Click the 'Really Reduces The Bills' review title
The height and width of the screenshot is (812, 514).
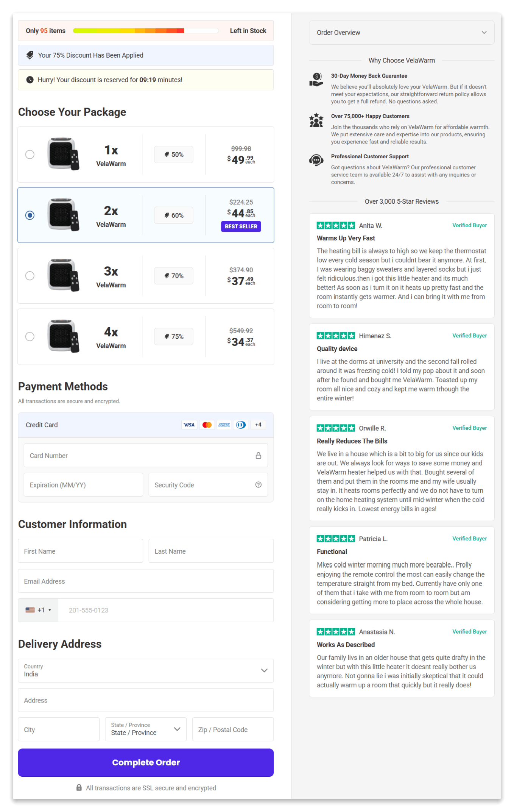click(352, 441)
